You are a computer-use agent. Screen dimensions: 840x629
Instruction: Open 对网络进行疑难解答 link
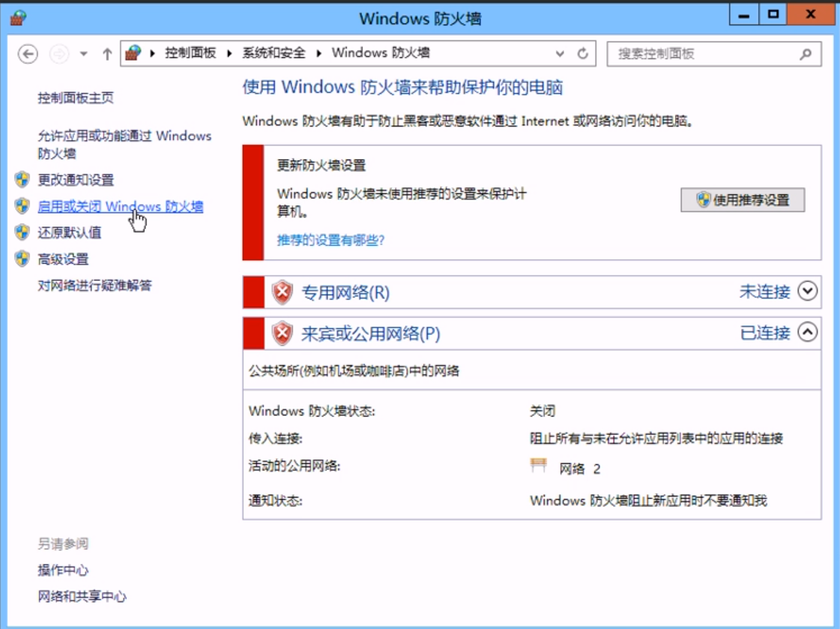tap(94, 285)
